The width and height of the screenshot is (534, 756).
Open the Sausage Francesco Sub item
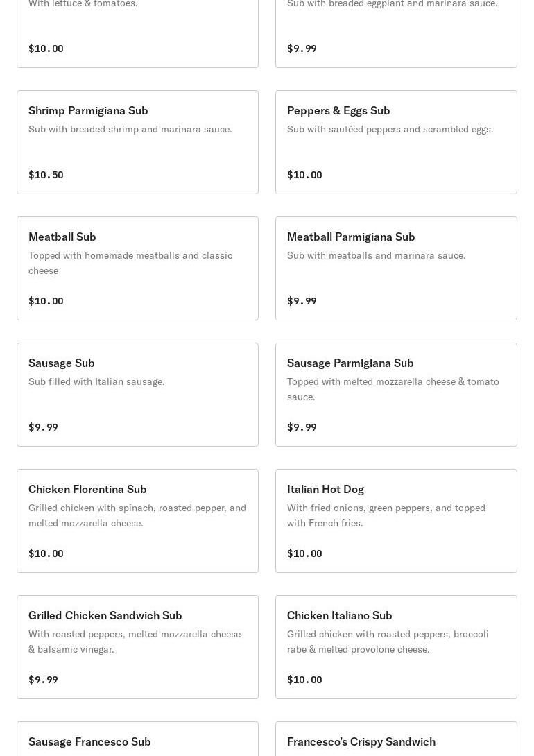[137, 739]
